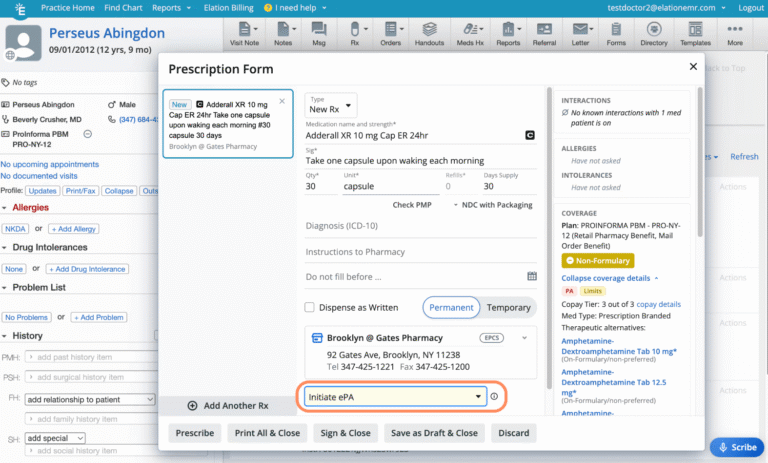Click Print All & Close
Screen dimensions: 768x463
click(x=267, y=433)
